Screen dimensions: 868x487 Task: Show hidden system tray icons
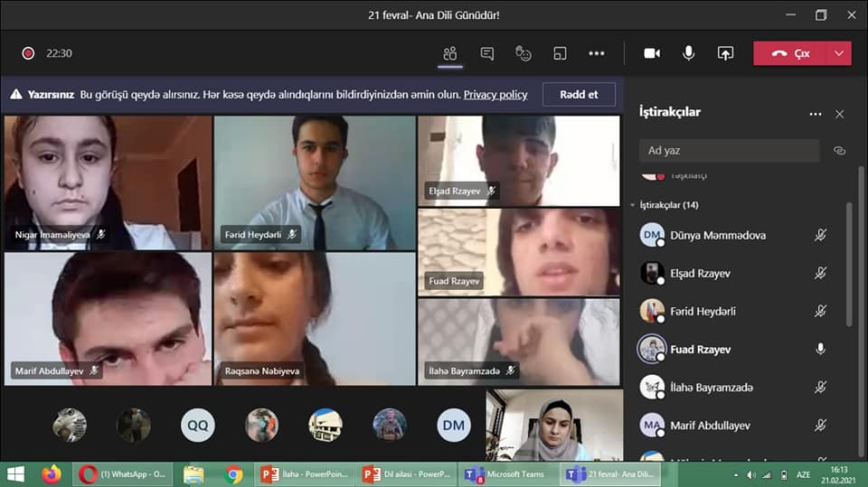click(x=736, y=475)
